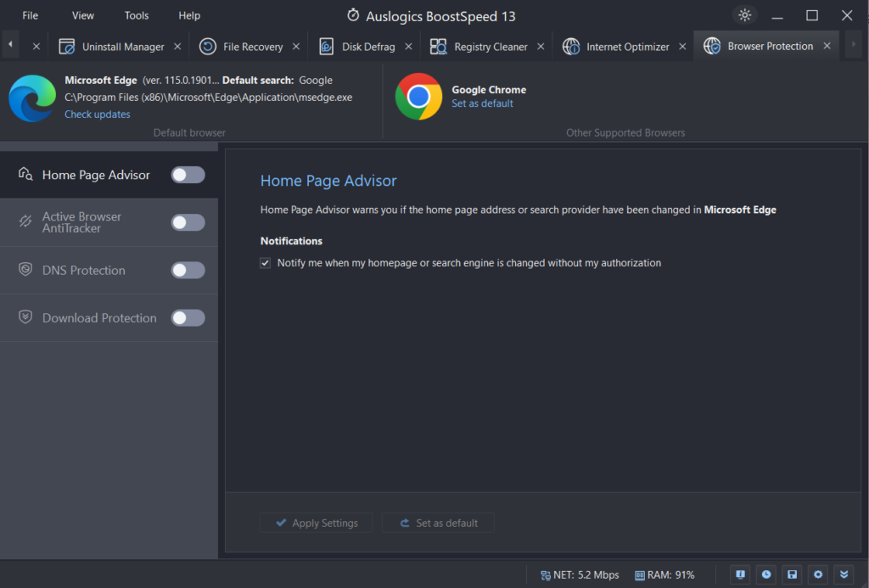869x588 pixels.
Task: Enable the Home Page Advisor toggle
Action: [188, 174]
